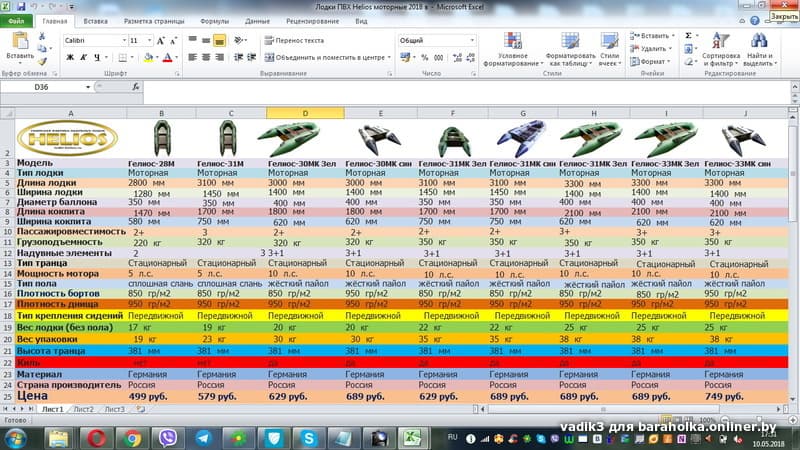Click the increase indent icon
Viewport: 800px width, 450px height.
pyautogui.click(x=252, y=57)
